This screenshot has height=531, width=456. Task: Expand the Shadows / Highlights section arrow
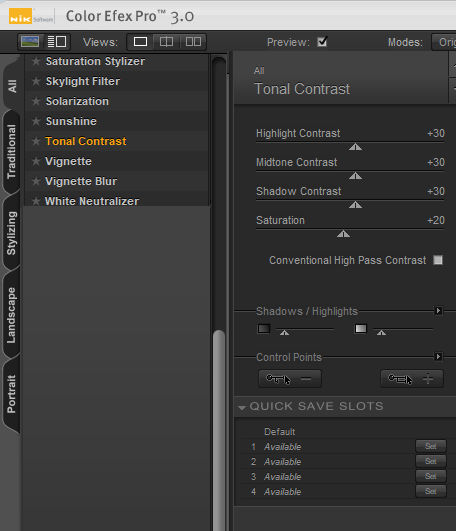pos(438,311)
